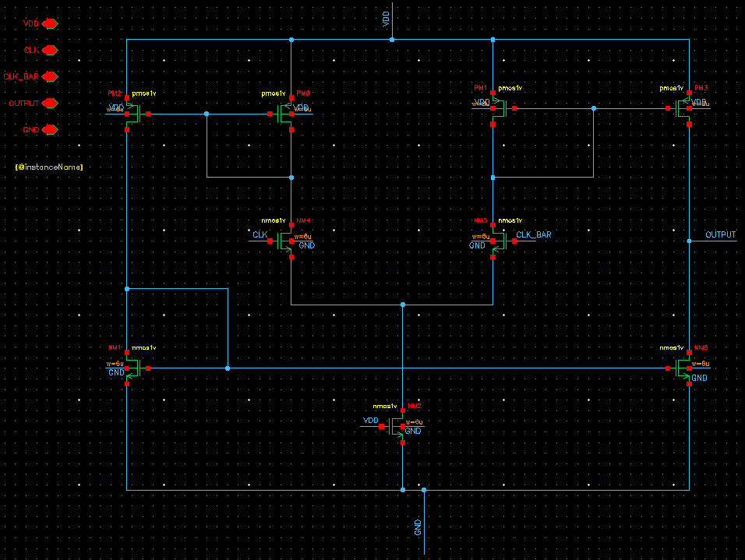Viewport: 745px width, 560px height.
Task: Select the VDD pin symbol in the pin list
Action: [50, 23]
